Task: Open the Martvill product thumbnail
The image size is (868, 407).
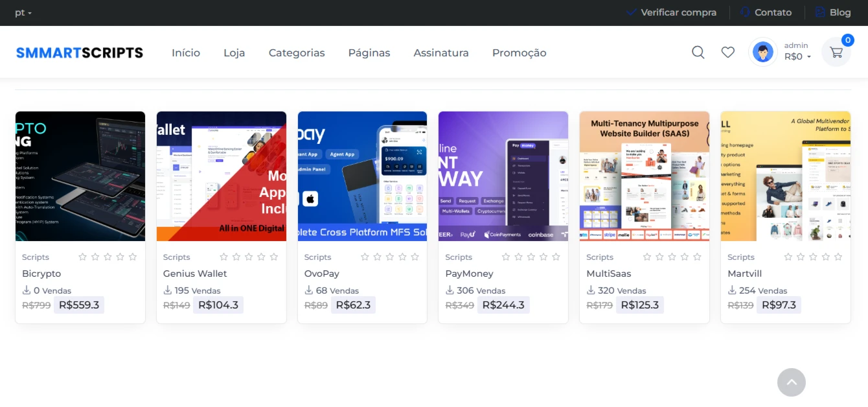Action: [x=786, y=176]
